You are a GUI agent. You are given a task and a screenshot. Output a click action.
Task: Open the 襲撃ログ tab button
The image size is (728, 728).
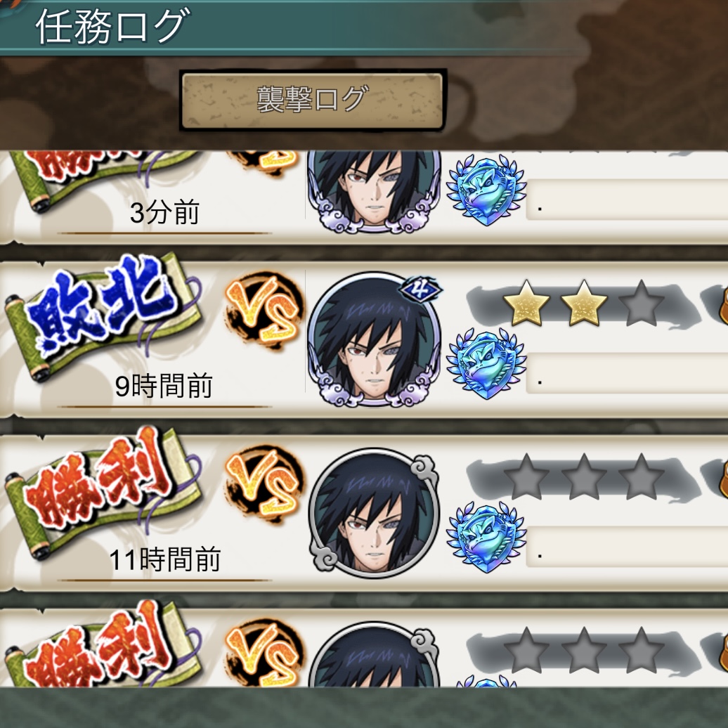[x=313, y=100]
